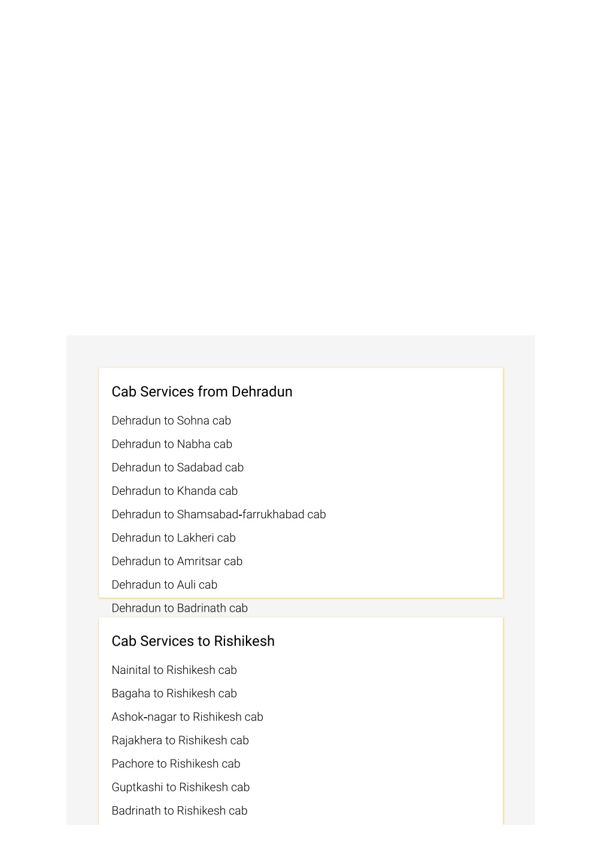The image size is (613, 868).
Task: Click the word Rishikesh in second heading
Action: pos(244,641)
